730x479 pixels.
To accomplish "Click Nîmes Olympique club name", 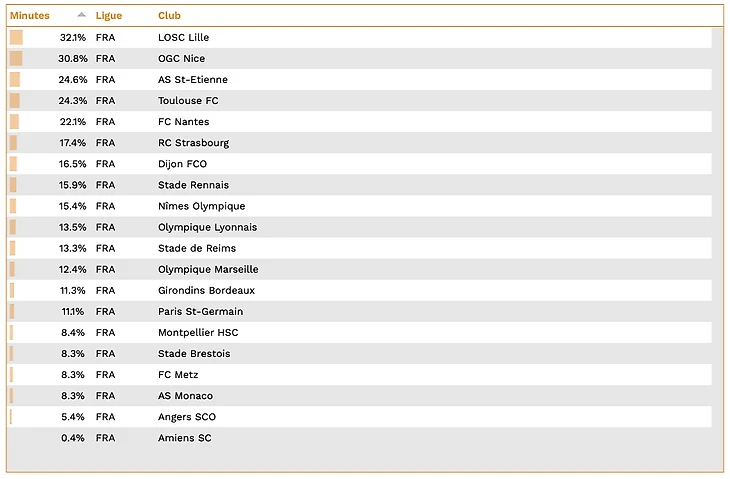I will (x=202, y=206).
